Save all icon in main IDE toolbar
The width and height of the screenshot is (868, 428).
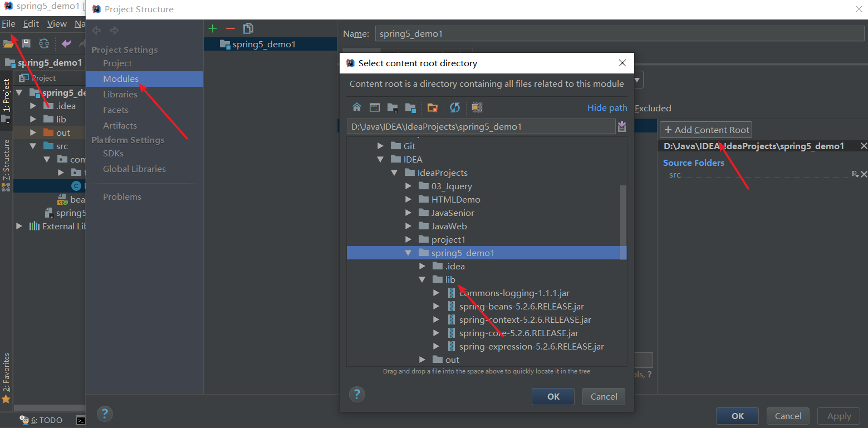point(26,43)
